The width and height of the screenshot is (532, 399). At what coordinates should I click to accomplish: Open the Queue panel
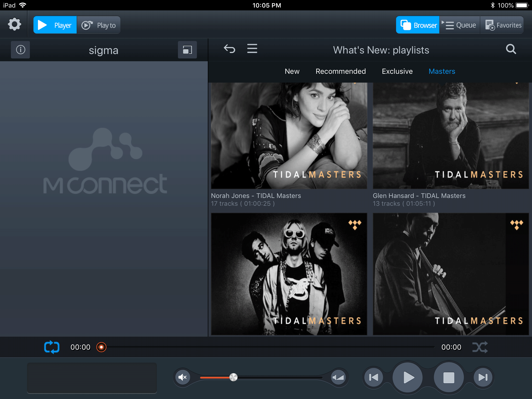(460, 25)
